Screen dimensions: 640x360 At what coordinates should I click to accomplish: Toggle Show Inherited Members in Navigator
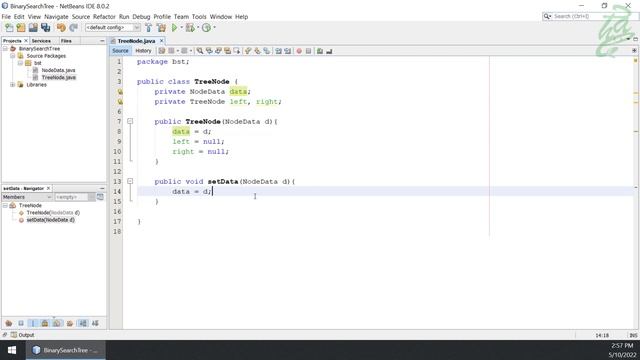click(9, 323)
